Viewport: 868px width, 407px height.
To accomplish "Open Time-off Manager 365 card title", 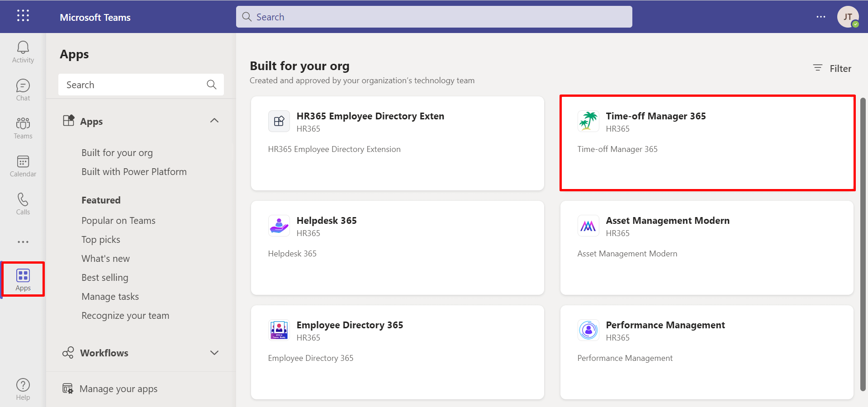I will tap(656, 116).
